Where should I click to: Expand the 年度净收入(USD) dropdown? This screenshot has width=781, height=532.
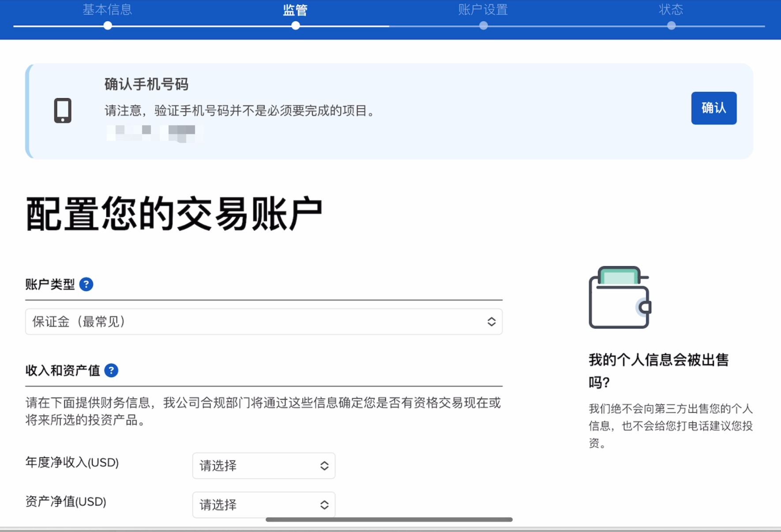[x=263, y=465]
